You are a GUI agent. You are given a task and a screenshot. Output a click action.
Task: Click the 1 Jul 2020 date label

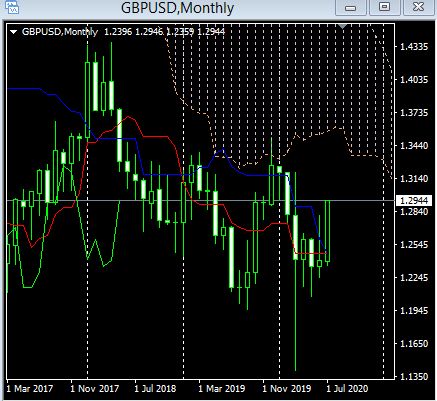click(x=347, y=388)
